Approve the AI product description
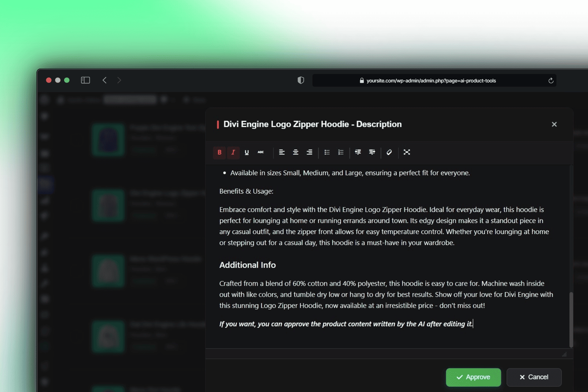This screenshot has width=588, height=392. click(x=473, y=377)
